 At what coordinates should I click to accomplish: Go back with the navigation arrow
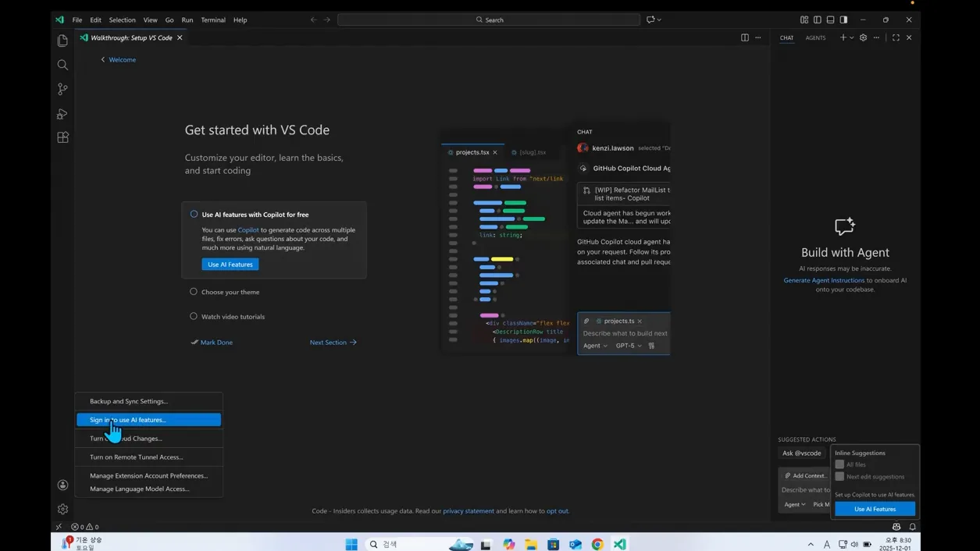tap(313, 20)
